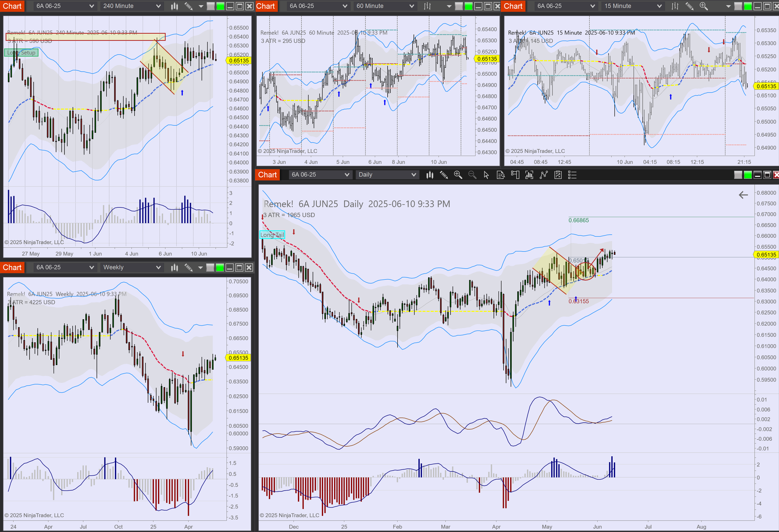The height and width of the screenshot is (532, 779).
Task: Open the Data Box icon on the Daily chart
Action: [x=500, y=175]
